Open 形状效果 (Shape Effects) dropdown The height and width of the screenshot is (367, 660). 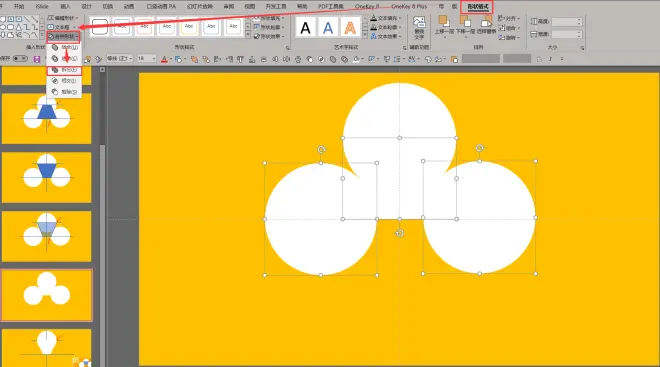pyautogui.click(x=269, y=37)
